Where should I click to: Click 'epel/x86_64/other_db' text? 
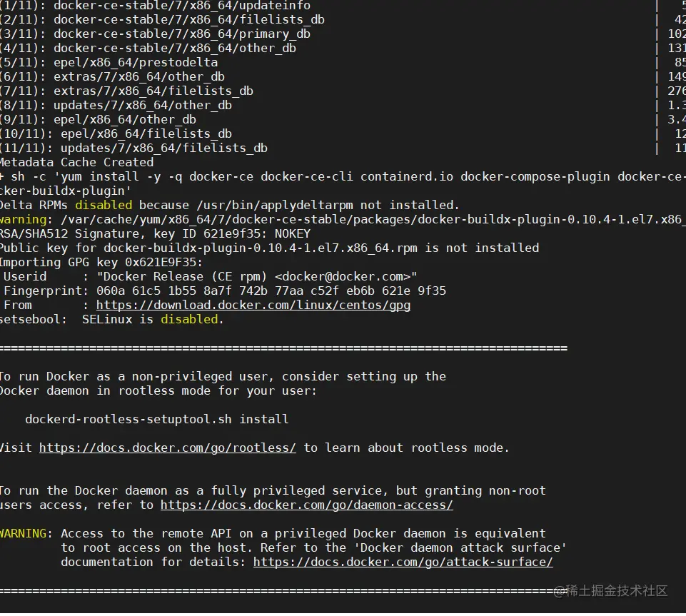125,119
